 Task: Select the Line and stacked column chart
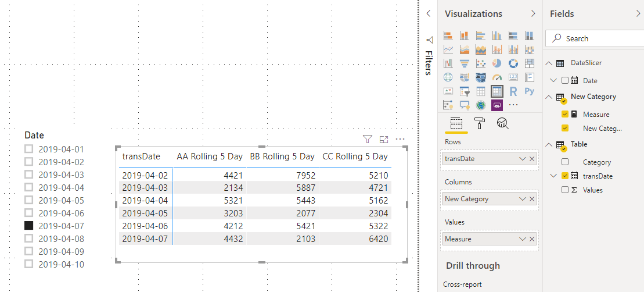coord(497,50)
